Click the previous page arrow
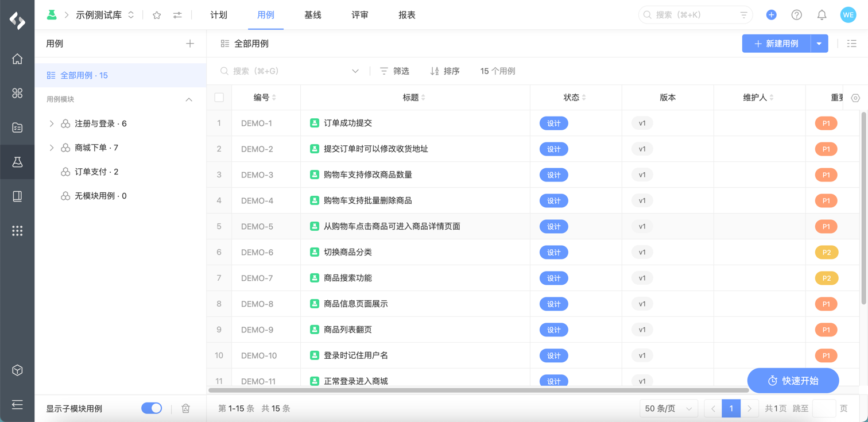The width and height of the screenshot is (868, 422). pyautogui.click(x=713, y=409)
